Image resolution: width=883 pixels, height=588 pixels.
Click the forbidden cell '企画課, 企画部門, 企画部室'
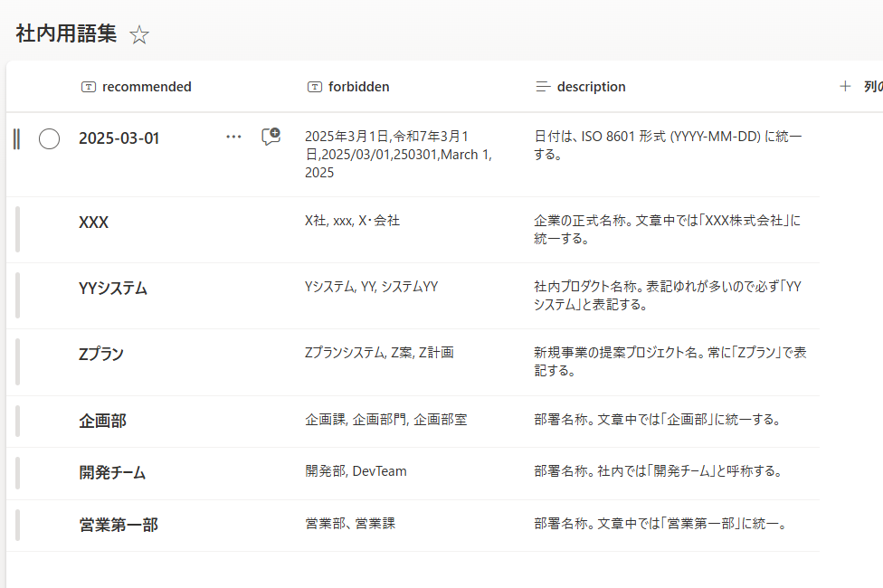coord(385,420)
